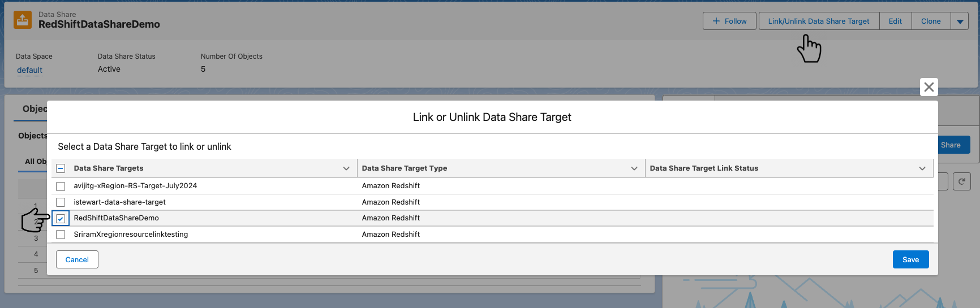
Task: Open the Data Share Target Type column chevron menu
Action: [x=634, y=168]
